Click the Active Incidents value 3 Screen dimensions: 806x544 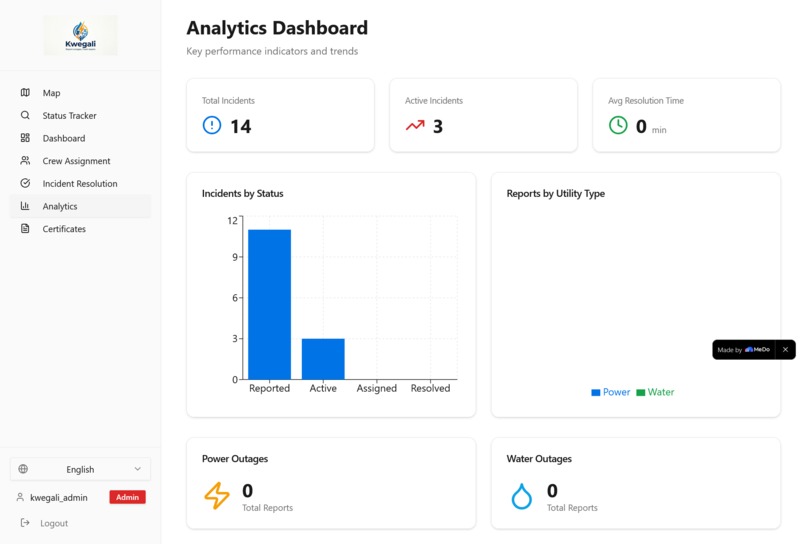coord(438,126)
